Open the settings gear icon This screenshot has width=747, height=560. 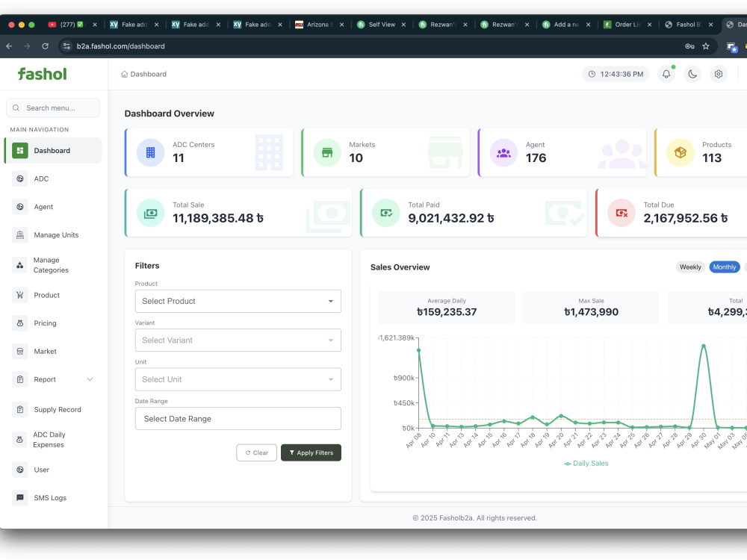719,74
